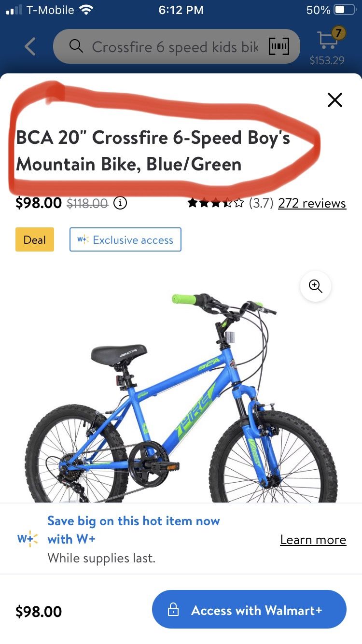Tap the price info circle icon
This screenshot has height=644, width=362.
tap(120, 203)
